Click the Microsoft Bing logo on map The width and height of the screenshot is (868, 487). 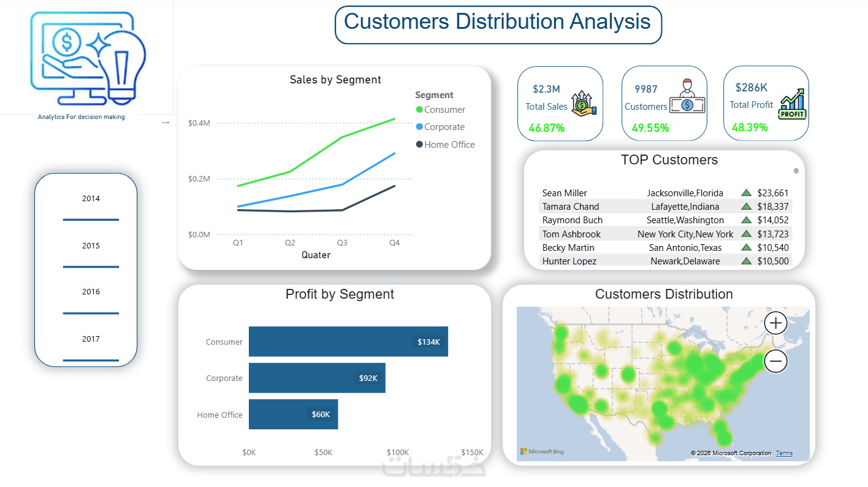point(542,452)
